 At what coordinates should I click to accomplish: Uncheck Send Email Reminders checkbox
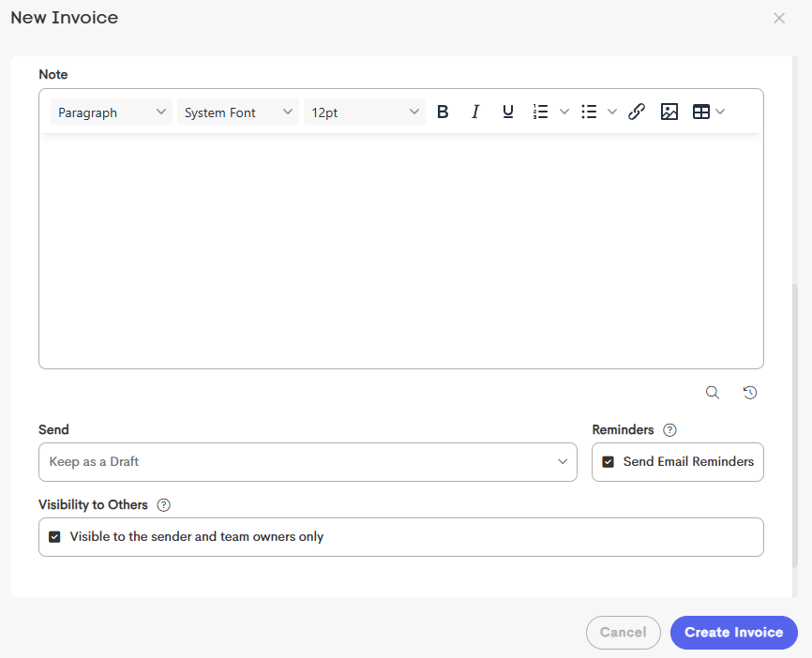608,462
